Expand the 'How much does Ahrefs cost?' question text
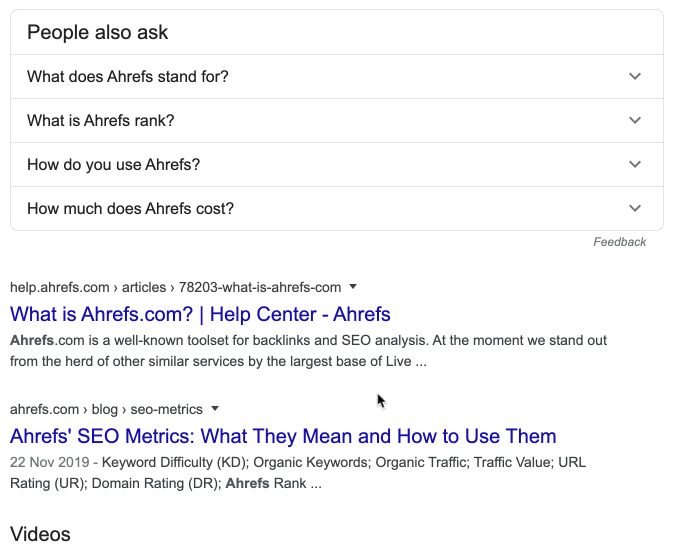 click(131, 209)
